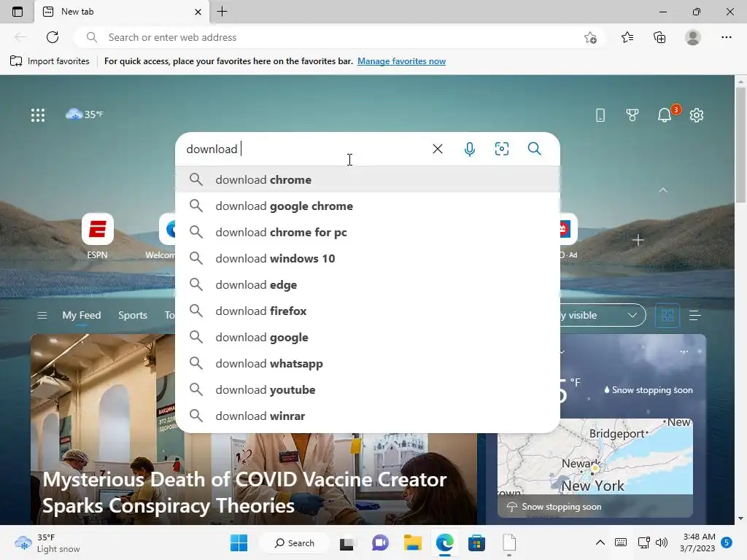This screenshot has width=747, height=560.
Task: Open the COVID Vaccine Creator news story
Action: [244, 492]
